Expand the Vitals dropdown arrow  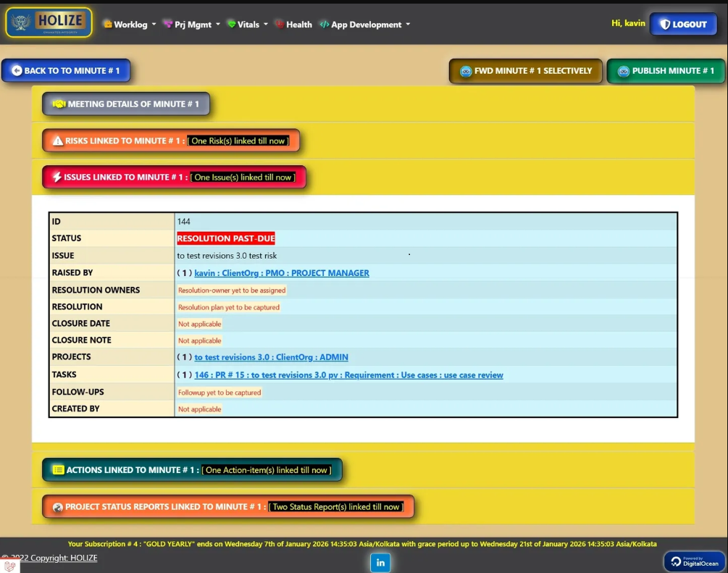click(x=266, y=24)
